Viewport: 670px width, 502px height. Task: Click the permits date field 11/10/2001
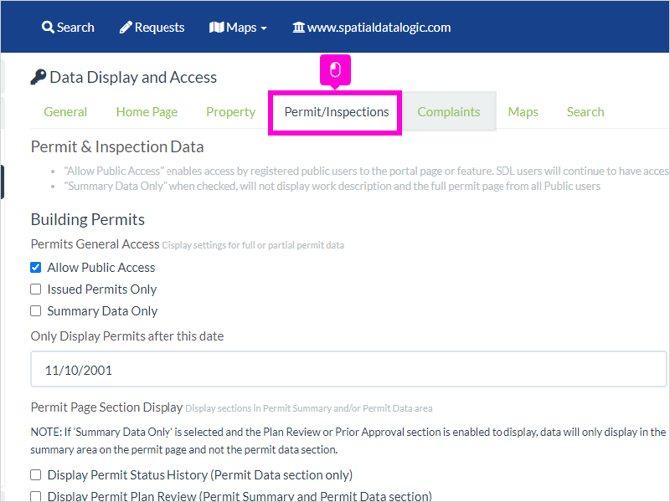pos(349,370)
